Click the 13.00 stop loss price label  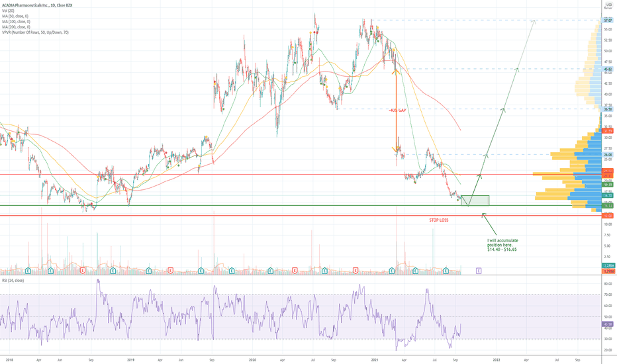click(608, 216)
